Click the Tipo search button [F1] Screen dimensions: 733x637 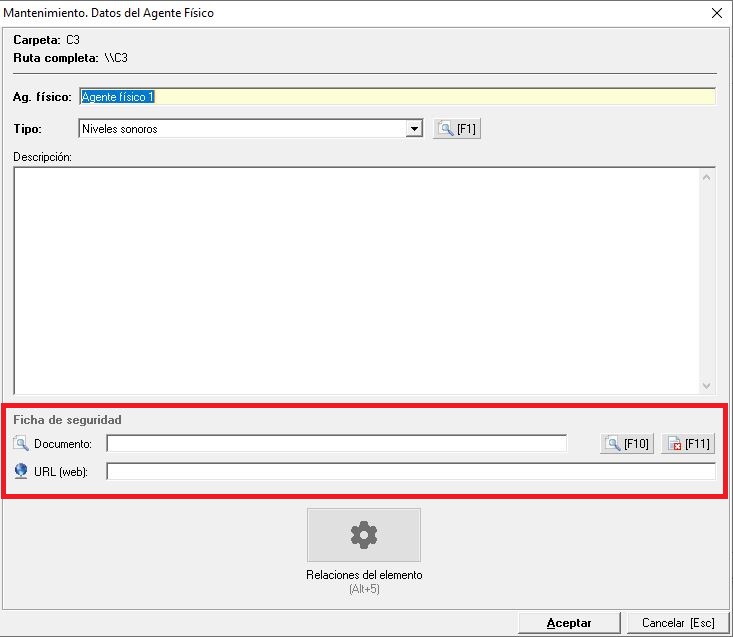pyautogui.click(x=457, y=129)
